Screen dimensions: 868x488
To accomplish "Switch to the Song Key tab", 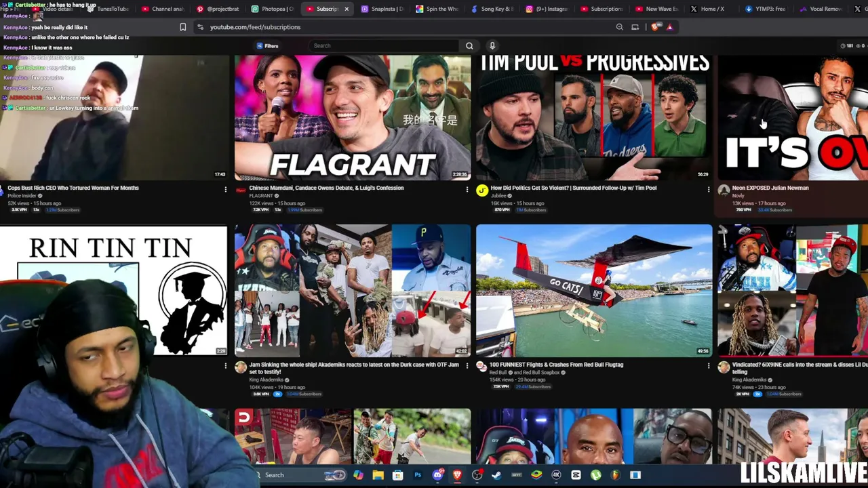I will [x=492, y=9].
